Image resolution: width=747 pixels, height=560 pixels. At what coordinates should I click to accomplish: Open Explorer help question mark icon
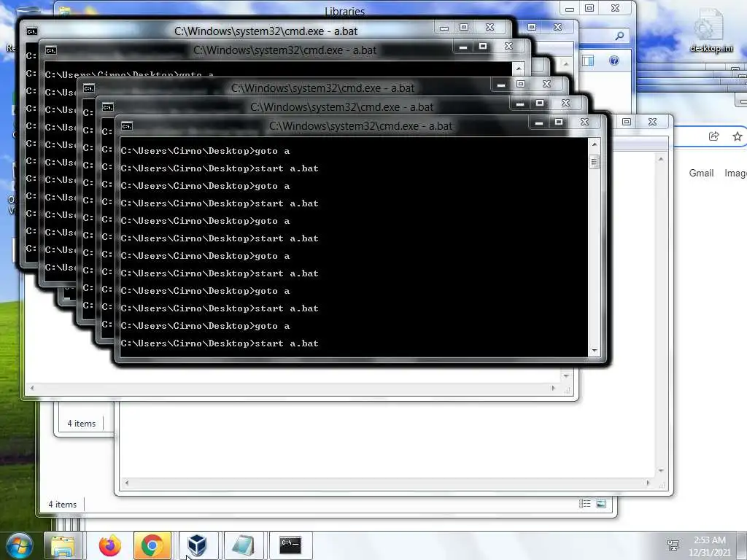[614, 61]
